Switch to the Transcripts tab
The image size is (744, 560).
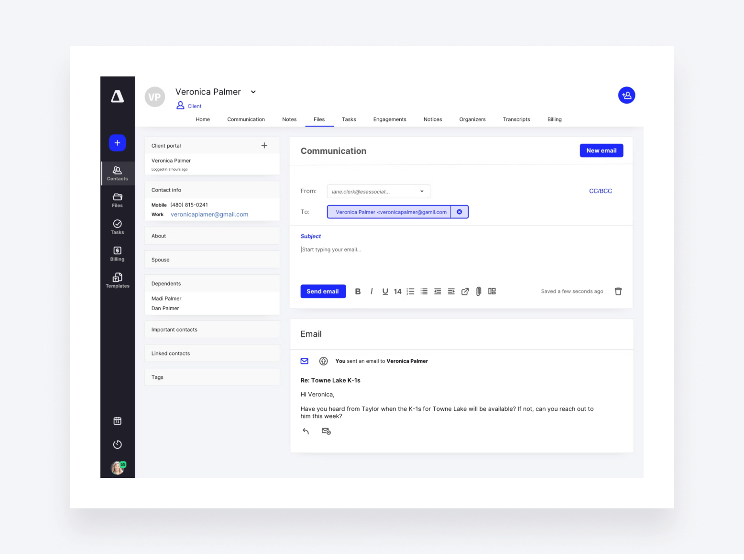click(x=516, y=119)
